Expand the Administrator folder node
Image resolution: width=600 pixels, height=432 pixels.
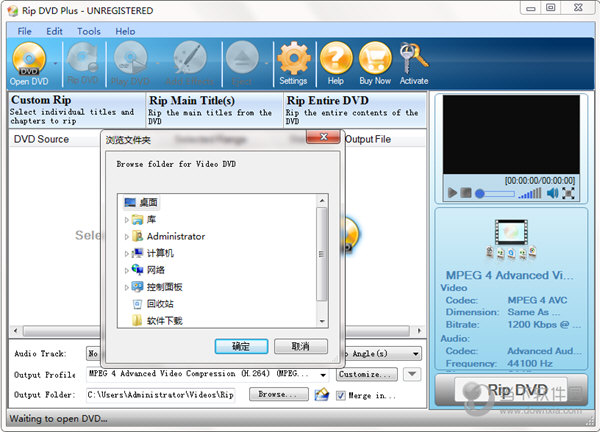[126, 236]
